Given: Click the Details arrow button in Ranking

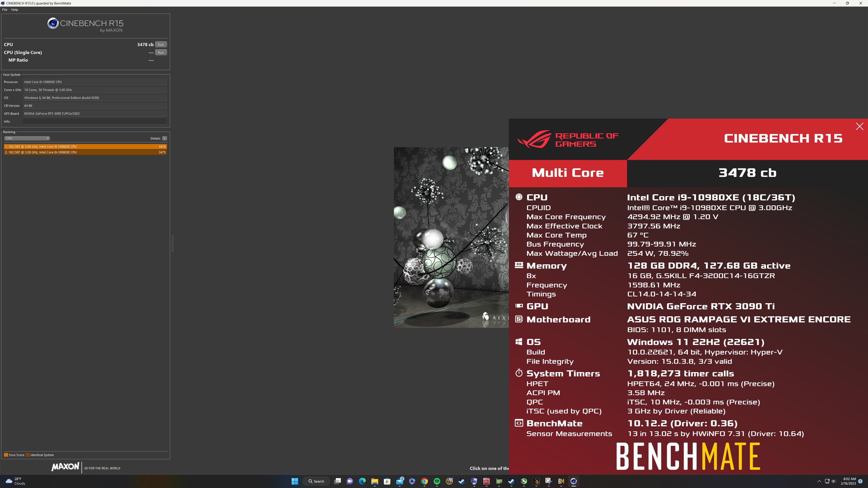Looking at the screenshot, I should (x=164, y=138).
